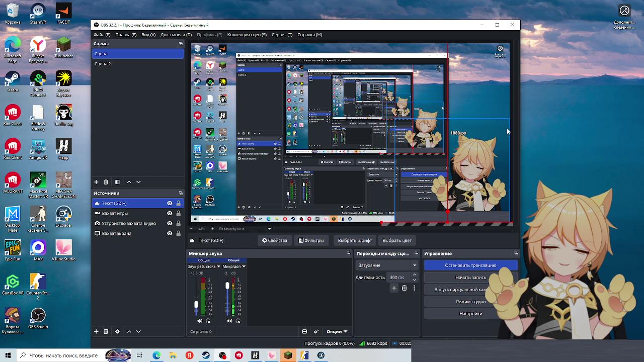Image resolution: width=644 pixels, height=362 pixels.
Task: Mute the Микр/доп speaker icon
Action: point(229,321)
